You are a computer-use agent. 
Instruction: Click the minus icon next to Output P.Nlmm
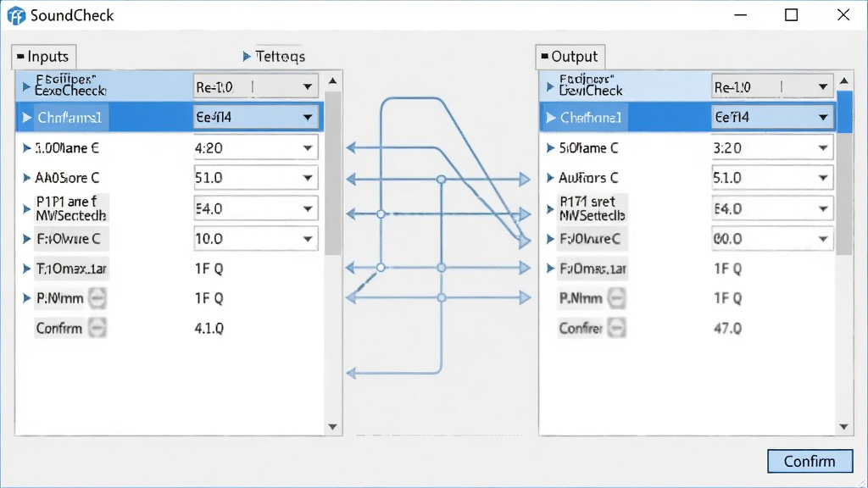pos(617,298)
